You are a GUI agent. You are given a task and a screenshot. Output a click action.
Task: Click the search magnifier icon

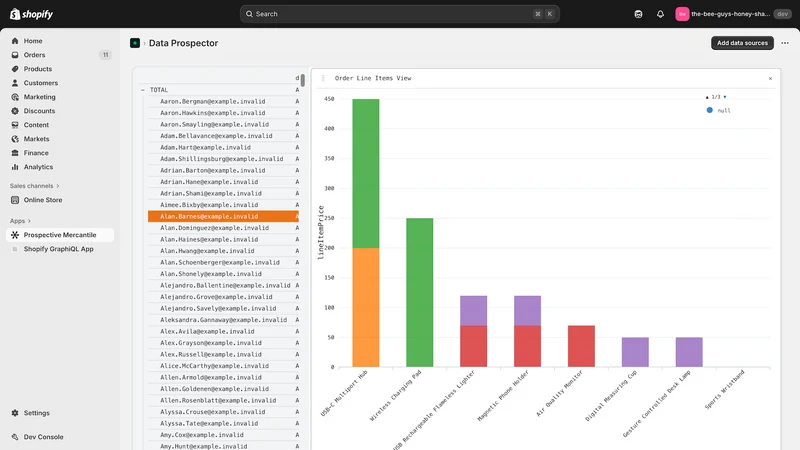point(249,14)
